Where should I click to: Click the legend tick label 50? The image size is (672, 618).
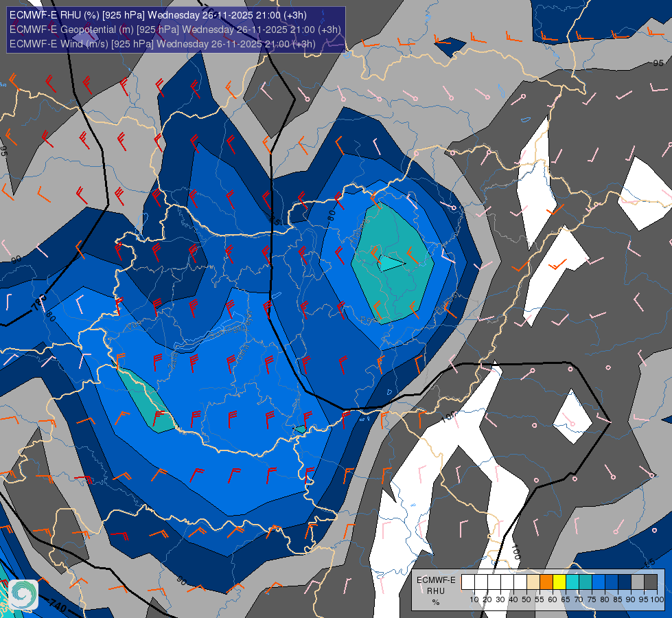click(x=526, y=599)
